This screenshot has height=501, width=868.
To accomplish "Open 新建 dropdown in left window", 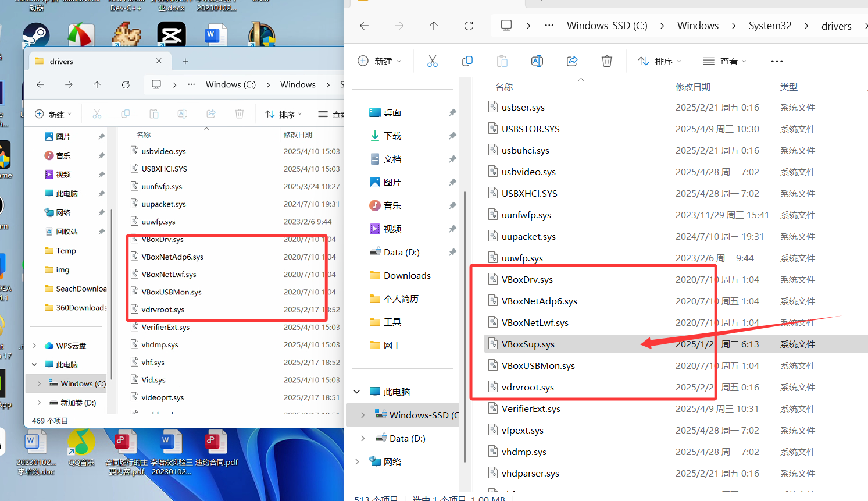I will (53, 114).
